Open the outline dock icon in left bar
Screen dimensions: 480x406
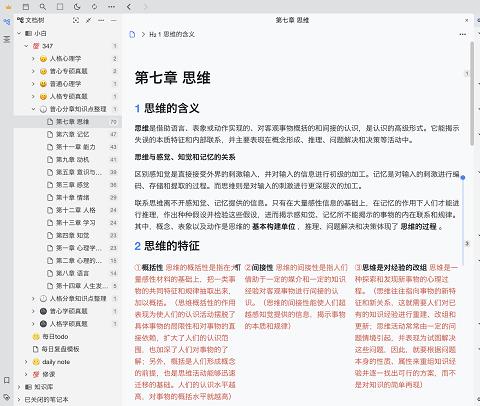[x=7, y=39]
